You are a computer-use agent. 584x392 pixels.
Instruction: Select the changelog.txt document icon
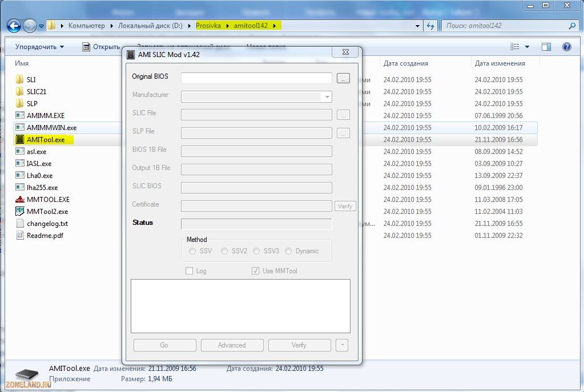(20, 223)
